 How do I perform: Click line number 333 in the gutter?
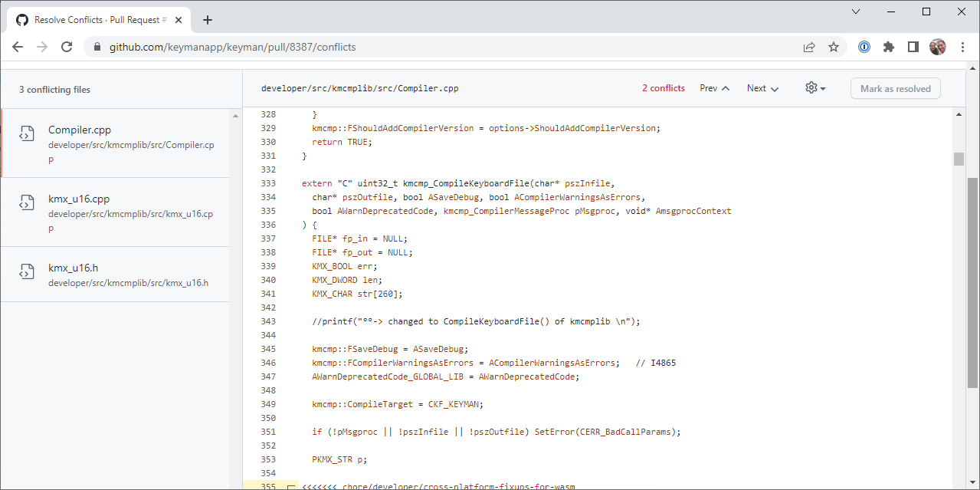coord(268,183)
